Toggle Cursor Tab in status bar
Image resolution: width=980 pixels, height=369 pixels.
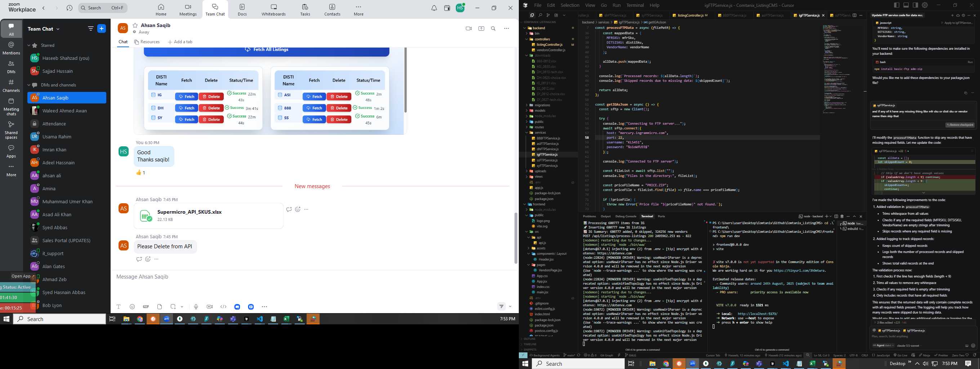[713, 355]
